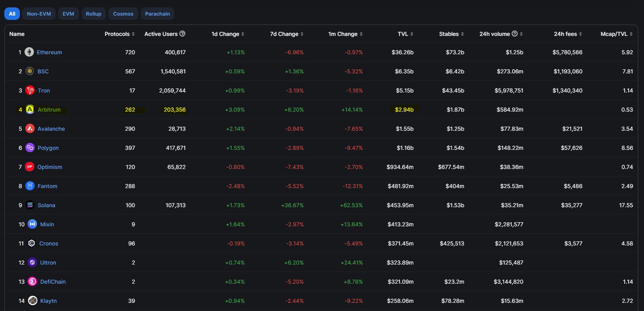Click the BSC chain logo icon
Viewport: 644px width, 311px height.
click(x=30, y=71)
